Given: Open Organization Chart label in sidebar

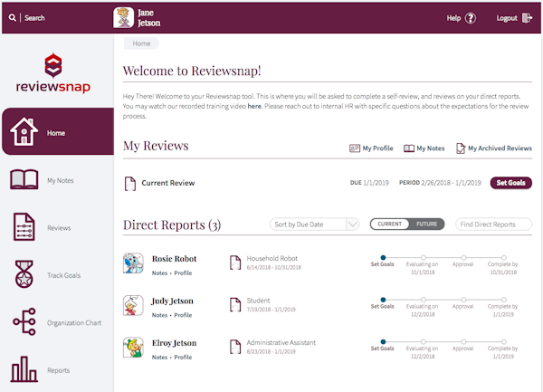Looking at the screenshot, I should click(x=74, y=322).
